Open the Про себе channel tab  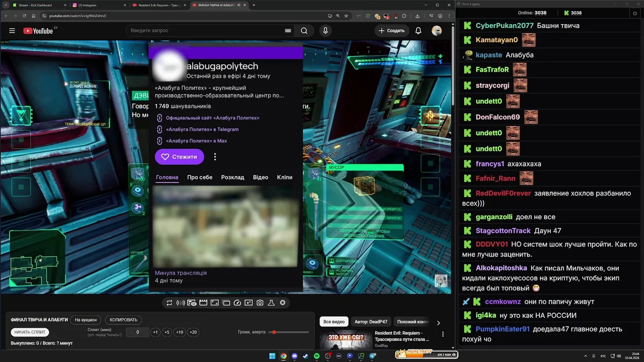200,177
